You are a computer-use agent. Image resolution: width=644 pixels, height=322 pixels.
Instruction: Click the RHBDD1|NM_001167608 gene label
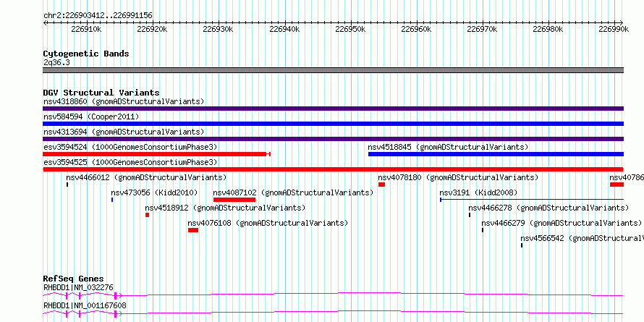(x=85, y=305)
